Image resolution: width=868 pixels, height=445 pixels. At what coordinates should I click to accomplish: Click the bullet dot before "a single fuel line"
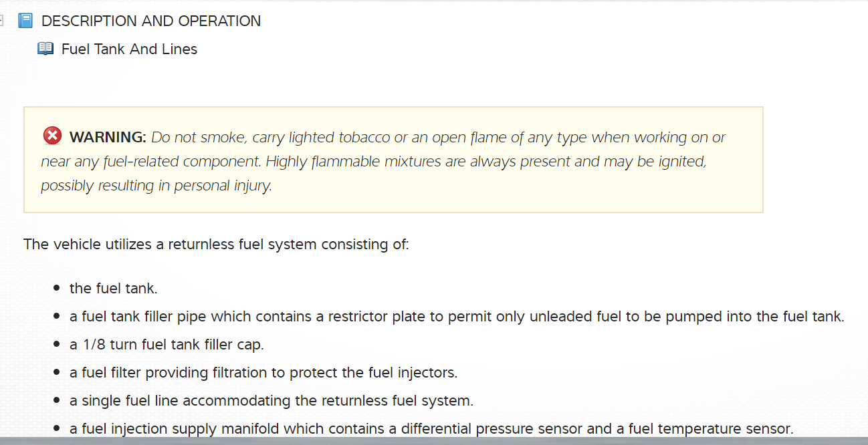click(x=57, y=401)
